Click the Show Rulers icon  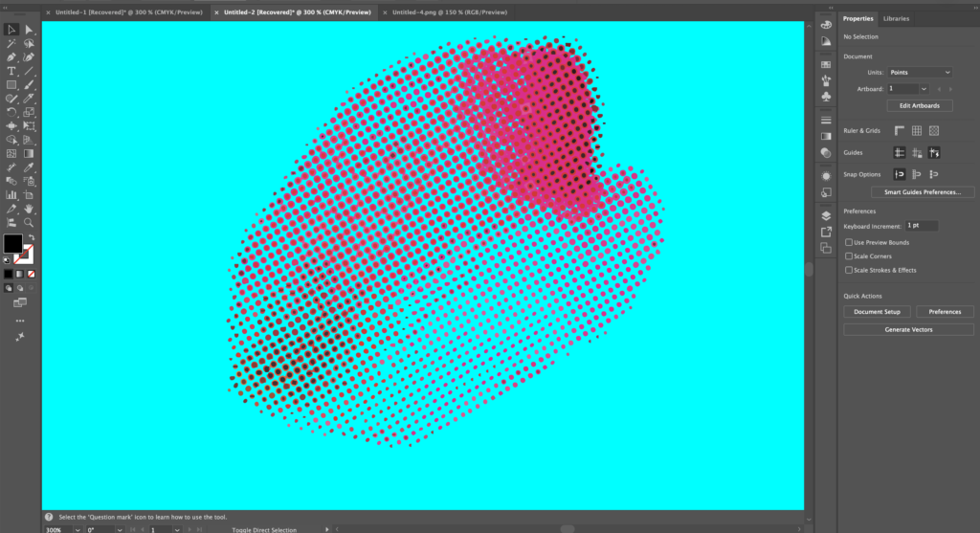point(900,130)
